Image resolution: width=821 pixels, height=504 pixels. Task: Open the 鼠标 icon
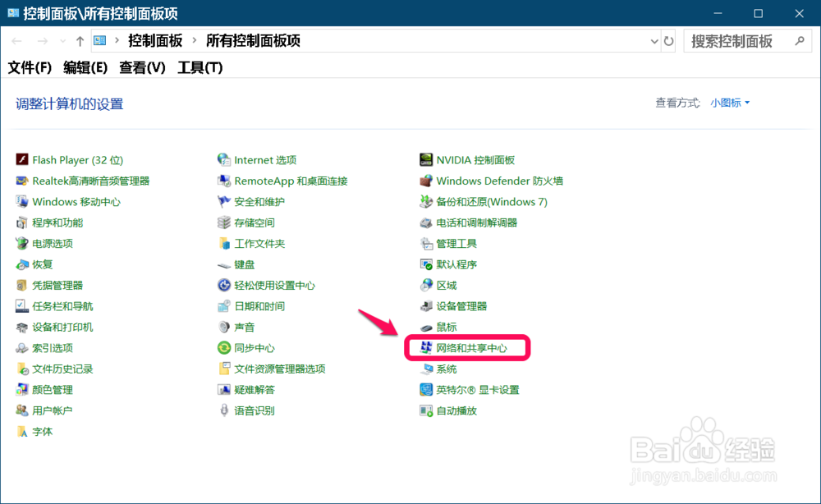[426, 328]
